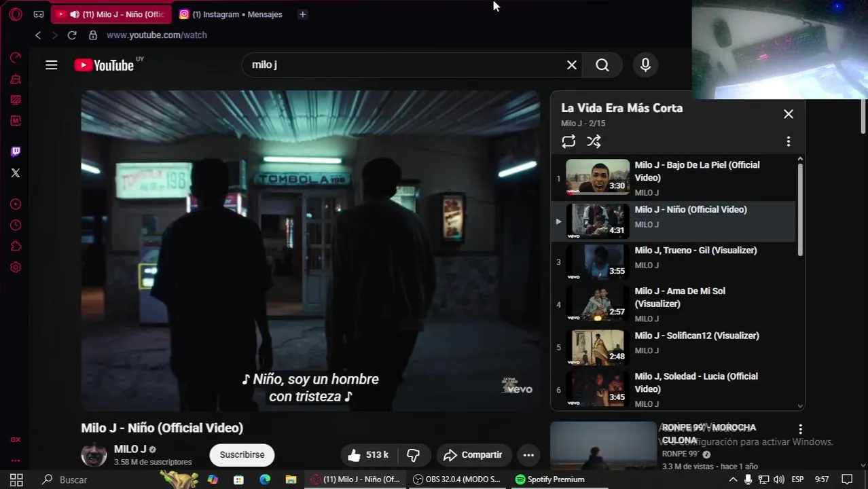The height and width of the screenshot is (489, 868).
Task: Open RONPE 99 Morocha recommended video
Action: coord(603,446)
